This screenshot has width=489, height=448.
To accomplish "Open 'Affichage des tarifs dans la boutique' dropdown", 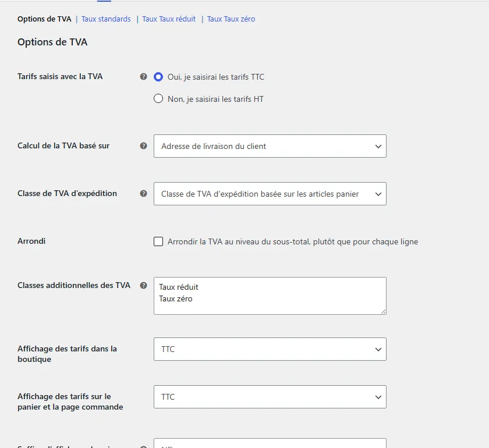I will coord(270,349).
